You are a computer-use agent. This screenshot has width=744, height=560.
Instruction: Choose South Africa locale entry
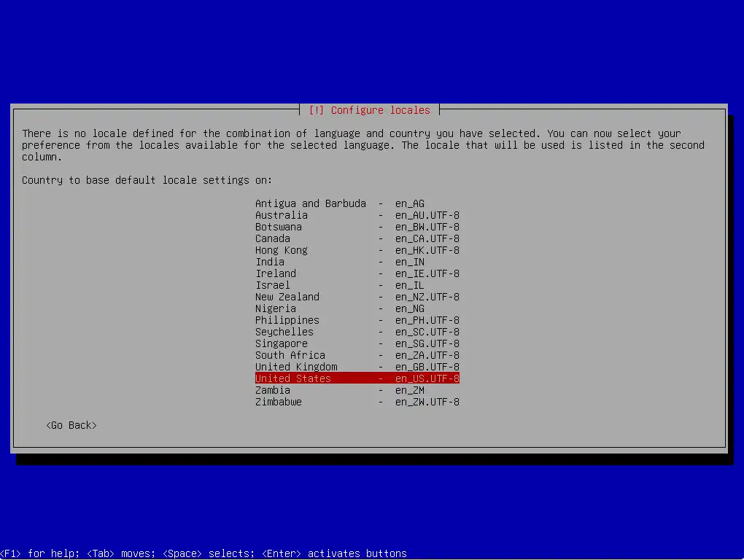tap(357, 355)
